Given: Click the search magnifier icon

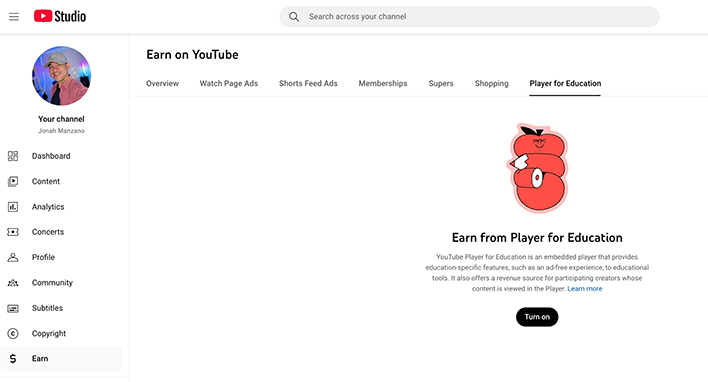Looking at the screenshot, I should (x=294, y=17).
